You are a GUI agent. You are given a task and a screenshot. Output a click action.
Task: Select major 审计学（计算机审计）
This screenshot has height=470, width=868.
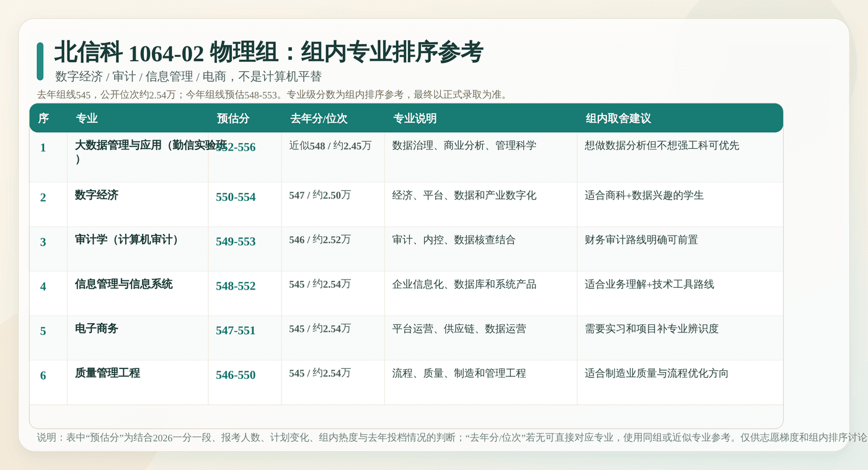coord(130,240)
